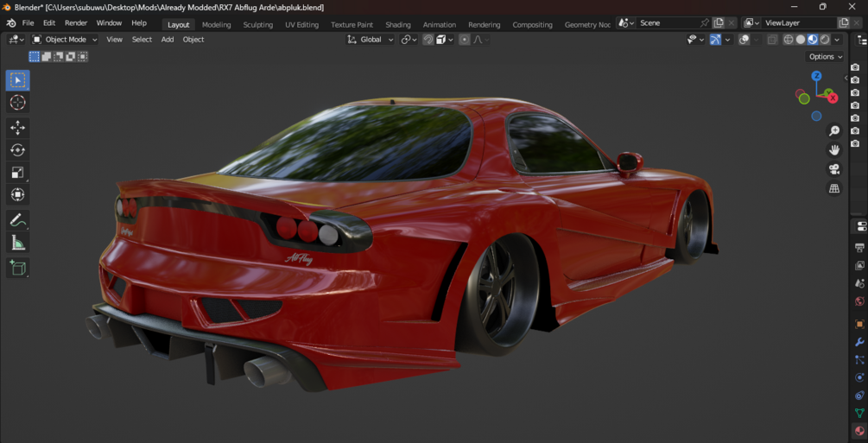
Task: Open the Object properties tab
Action: [x=859, y=324]
